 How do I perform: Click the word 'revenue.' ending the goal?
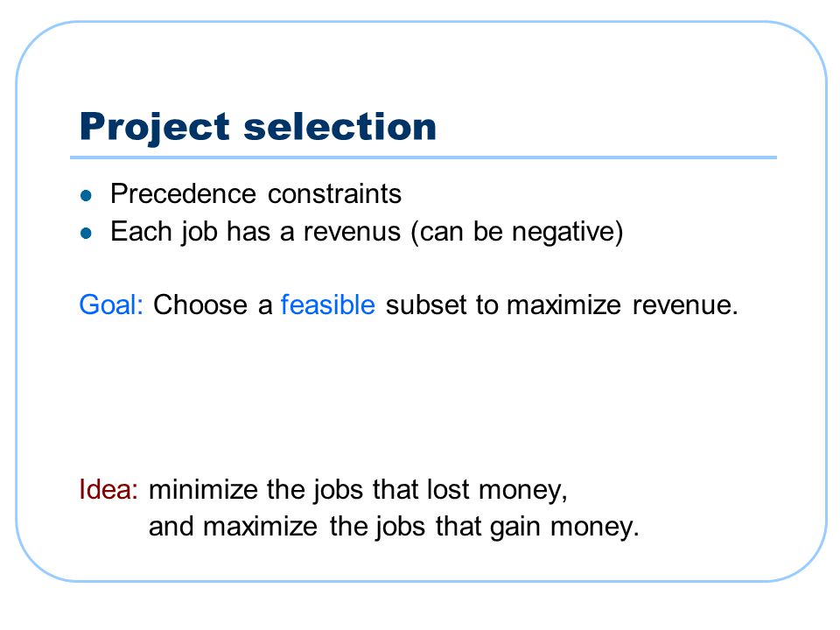point(685,304)
